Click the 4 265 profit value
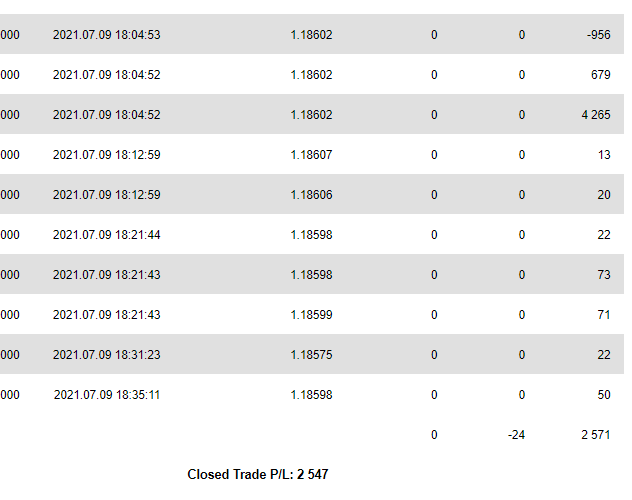 click(x=595, y=115)
